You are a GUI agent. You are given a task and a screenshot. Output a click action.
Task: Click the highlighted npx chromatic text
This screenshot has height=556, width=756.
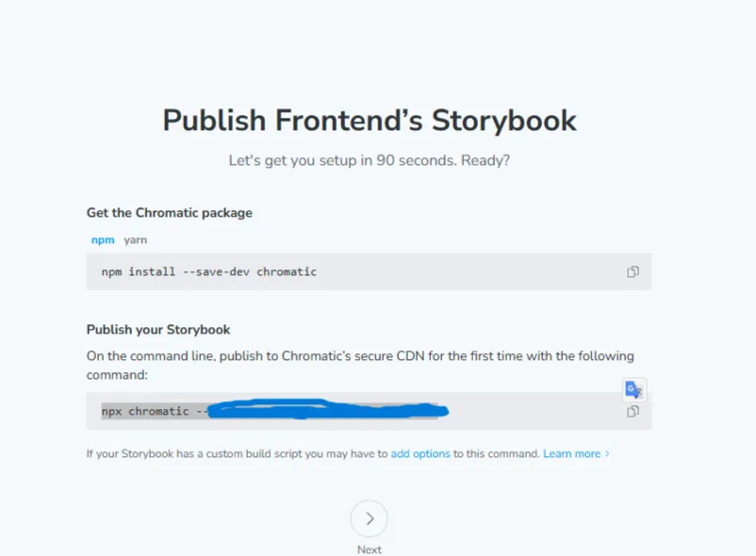(x=152, y=411)
